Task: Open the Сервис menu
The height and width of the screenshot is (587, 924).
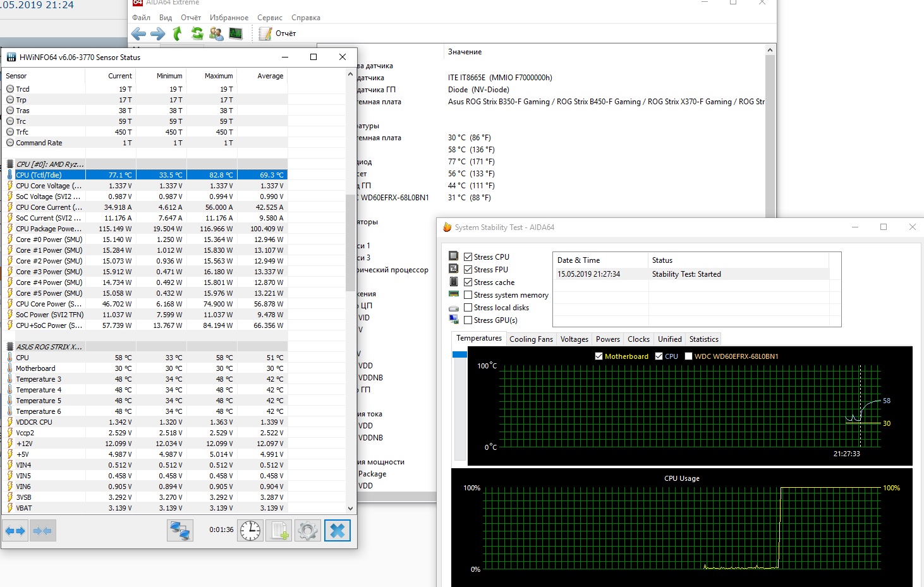Action: pos(270,18)
